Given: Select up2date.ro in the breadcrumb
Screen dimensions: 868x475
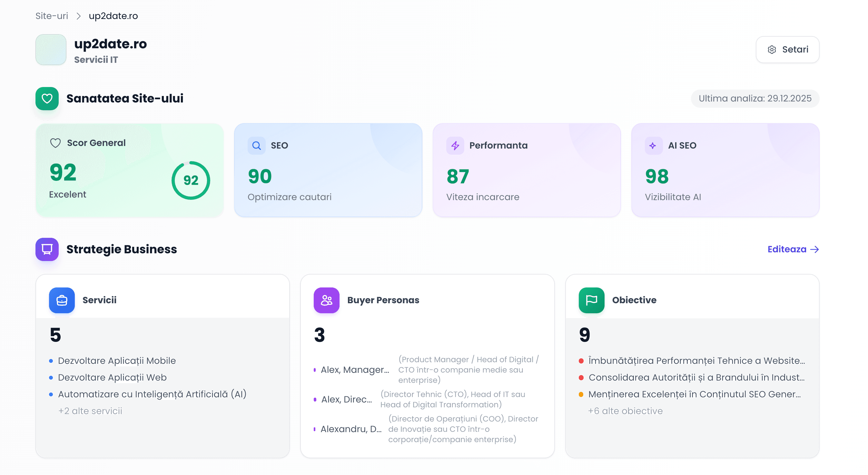Looking at the screenshot, I should 113,15.
